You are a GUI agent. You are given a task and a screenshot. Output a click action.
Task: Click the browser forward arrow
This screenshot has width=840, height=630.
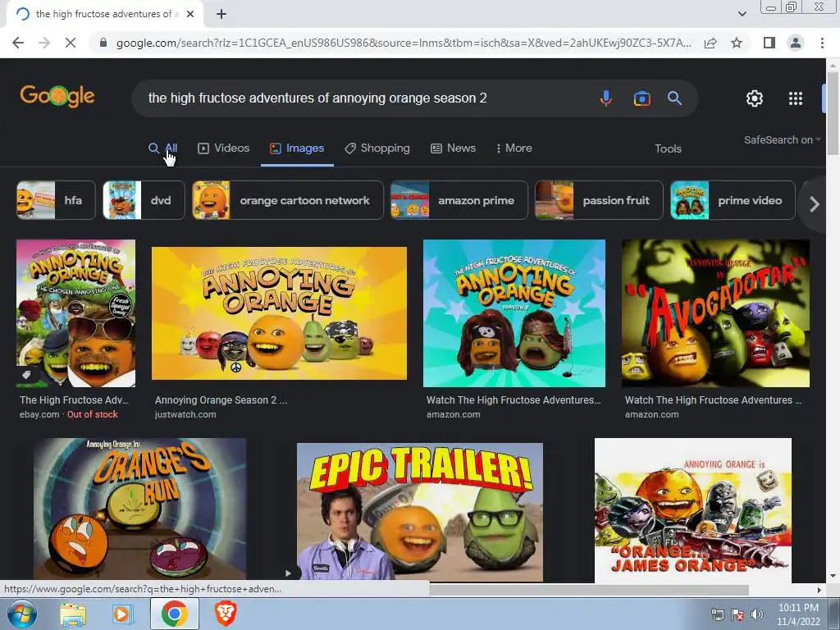point(44,43)
